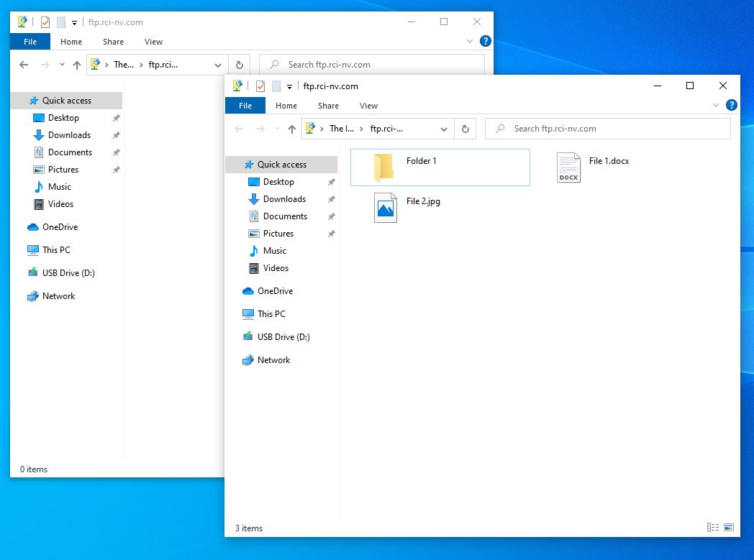Click the ftp.rci... breadcrumb in back window
The width and height of the screenshot is (754, 560).
click(x=163, y=65)
